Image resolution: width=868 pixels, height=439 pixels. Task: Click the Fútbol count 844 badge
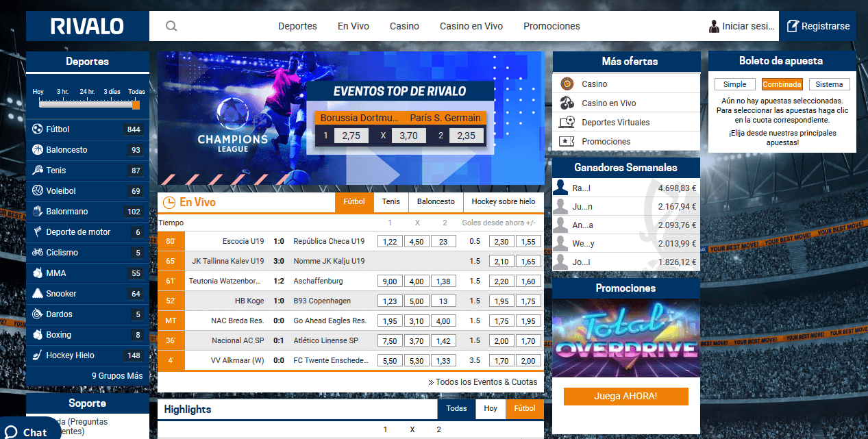(x=134, y=129)
